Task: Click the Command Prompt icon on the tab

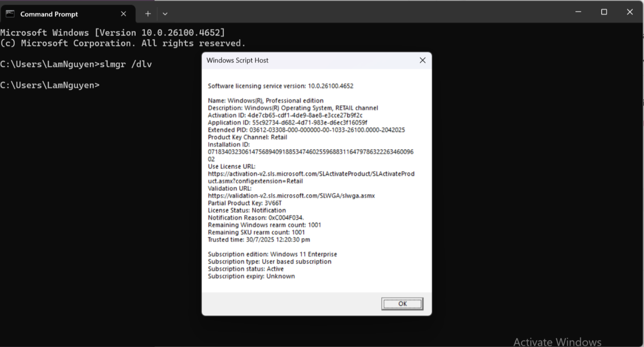Action: [9, 13]
